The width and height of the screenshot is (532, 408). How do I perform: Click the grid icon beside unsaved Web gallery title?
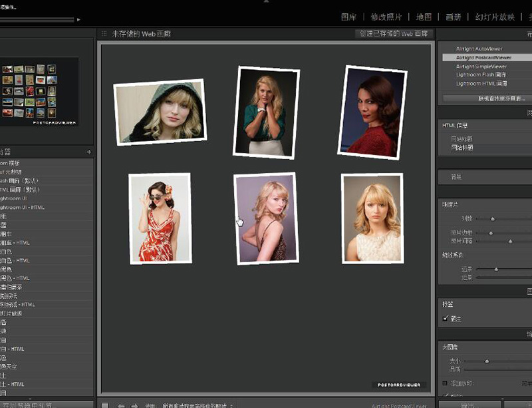click(x=104, y=33)
